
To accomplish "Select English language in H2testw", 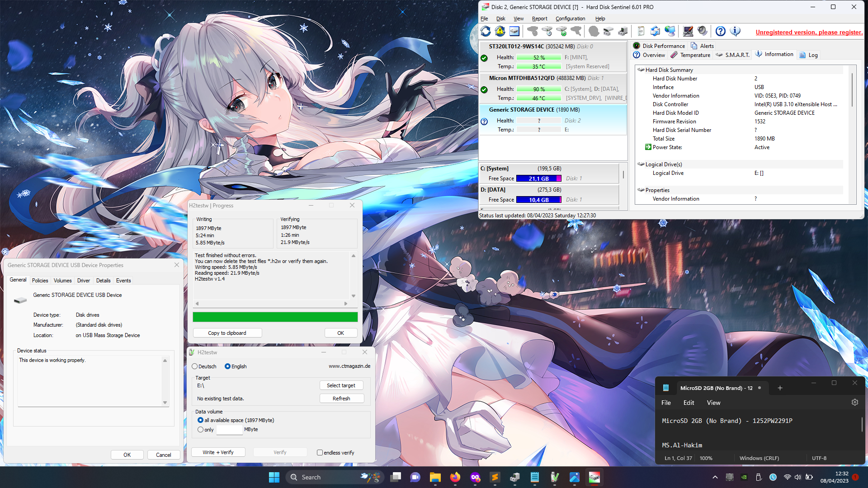I will (227, 366).
